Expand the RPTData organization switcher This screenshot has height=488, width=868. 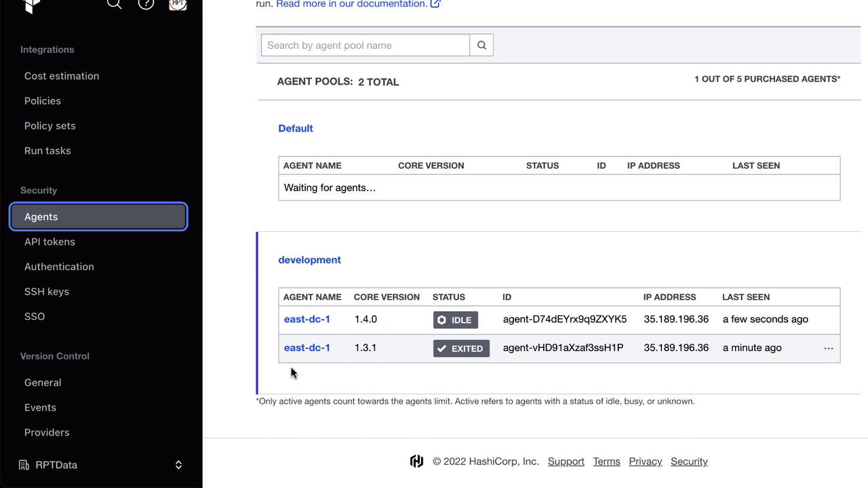[x=178, y=465]
